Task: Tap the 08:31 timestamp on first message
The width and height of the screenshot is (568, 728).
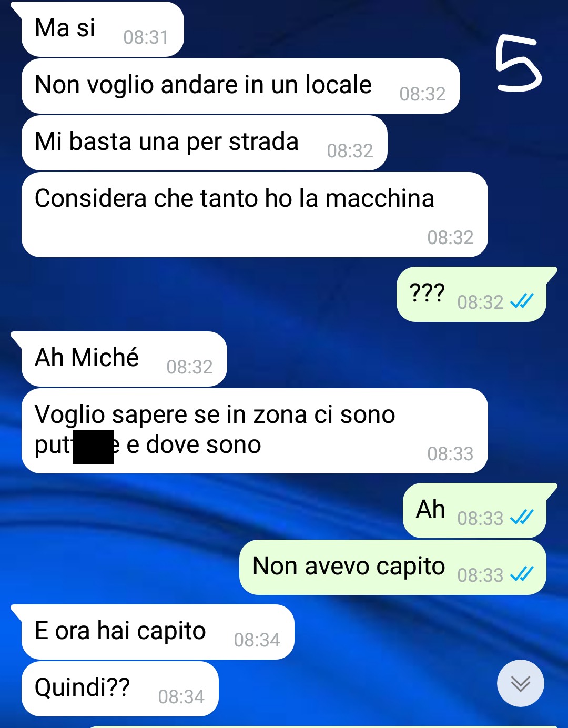Action: click(x=146, y=37)
